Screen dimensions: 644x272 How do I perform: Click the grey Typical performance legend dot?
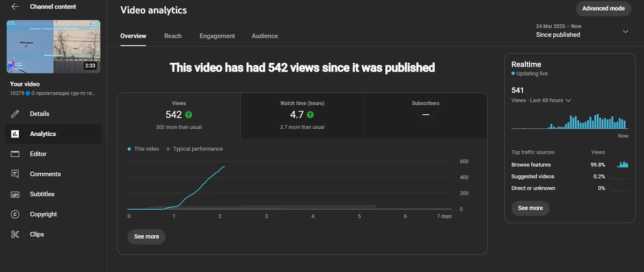tap(168, 149)
